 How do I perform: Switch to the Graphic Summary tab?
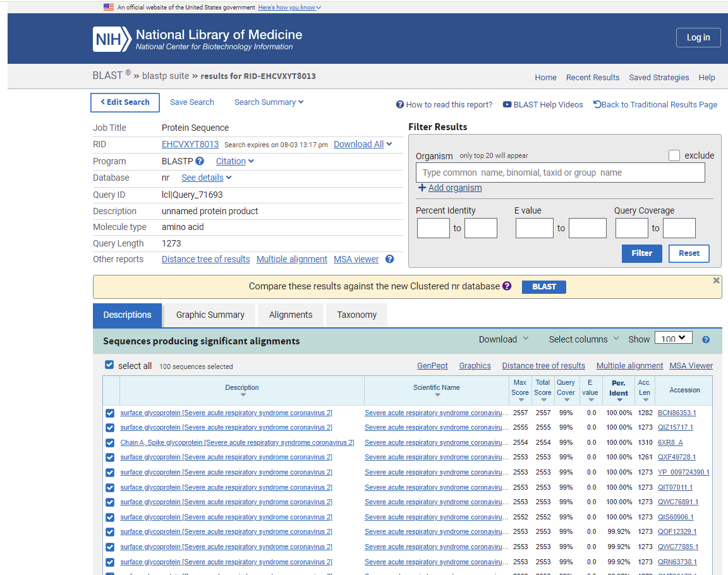pos(210,315)
